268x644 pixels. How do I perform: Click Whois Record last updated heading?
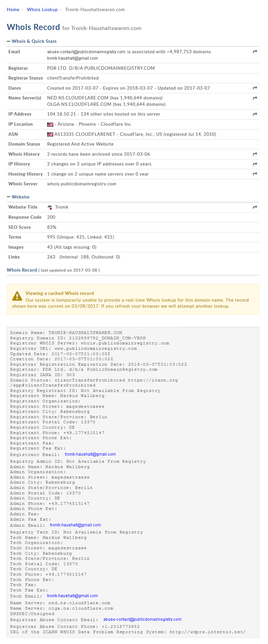coord(53,270)
